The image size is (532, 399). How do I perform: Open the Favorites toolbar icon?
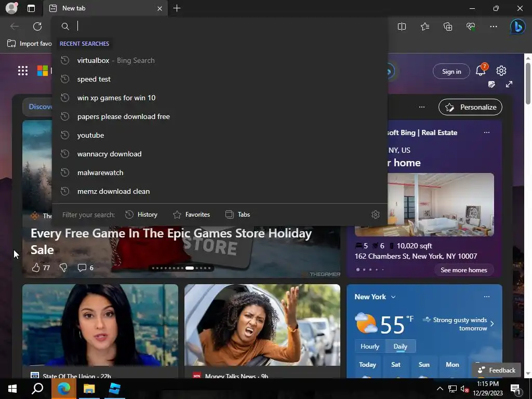[425, 26]
